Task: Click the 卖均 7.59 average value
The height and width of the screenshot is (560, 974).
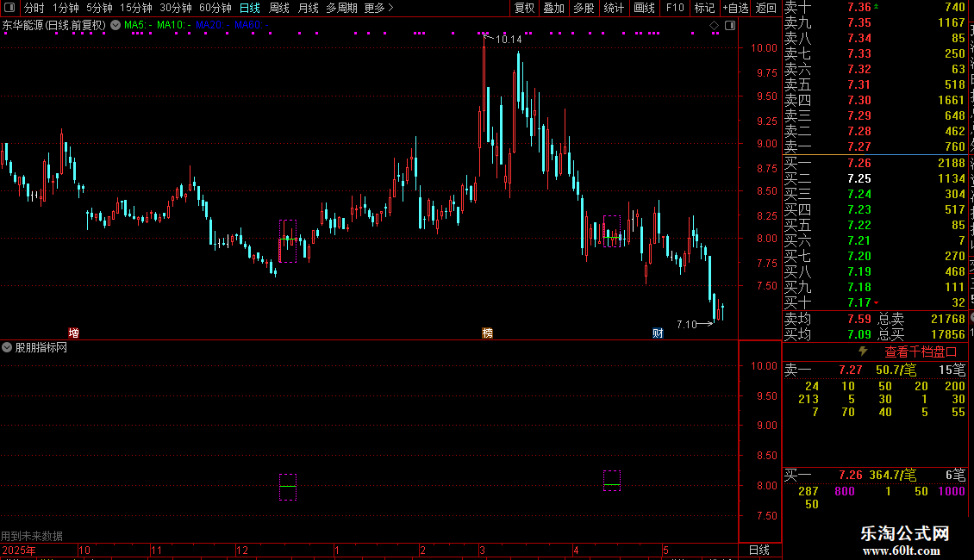Action: tap(859, 319)
